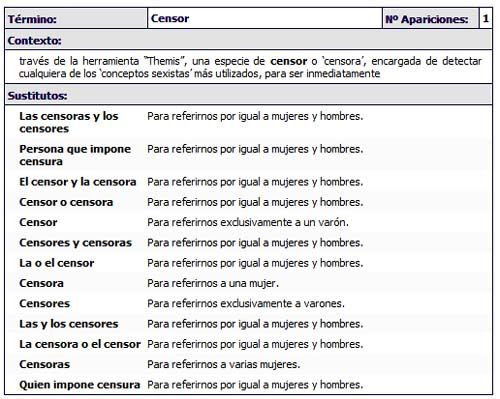Click bold word 'censor' in context text
Image resolution: width=500 pixels, height=399 pixels.
pos(289,61)
